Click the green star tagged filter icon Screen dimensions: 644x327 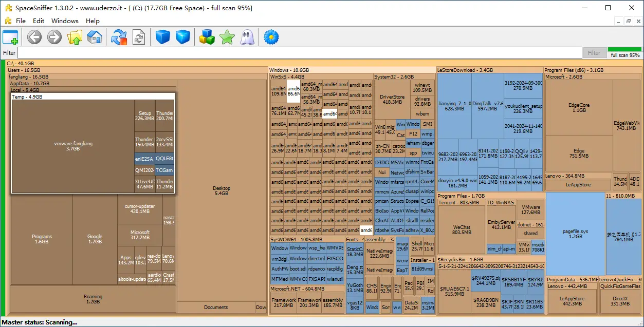[x=227, y=37]
